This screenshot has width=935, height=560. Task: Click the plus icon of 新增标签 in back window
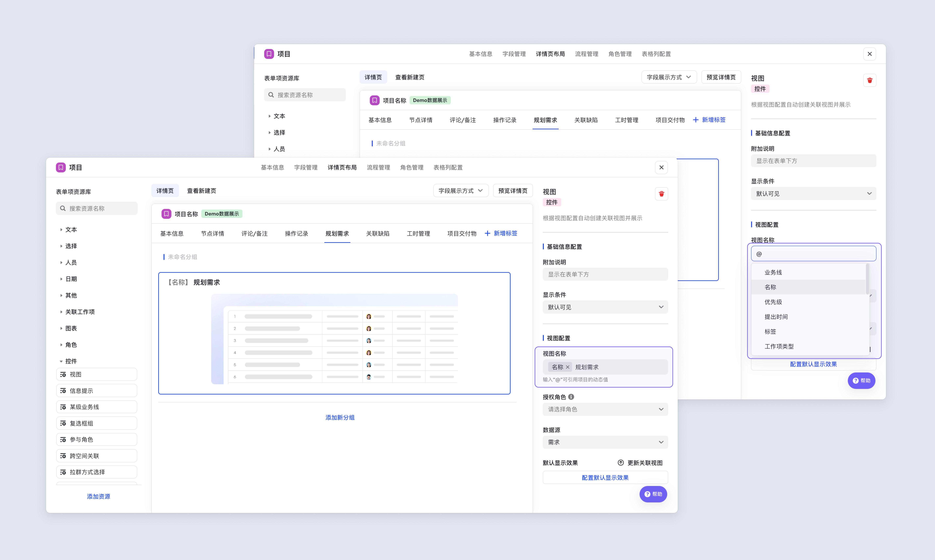click(x=696, y=120)
